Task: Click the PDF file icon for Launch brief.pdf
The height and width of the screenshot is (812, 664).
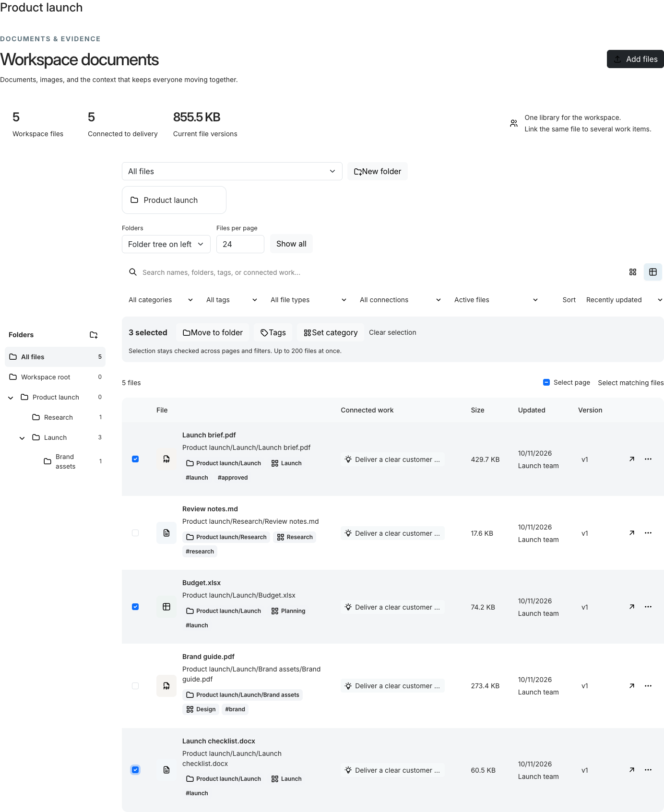Action: 166,459
